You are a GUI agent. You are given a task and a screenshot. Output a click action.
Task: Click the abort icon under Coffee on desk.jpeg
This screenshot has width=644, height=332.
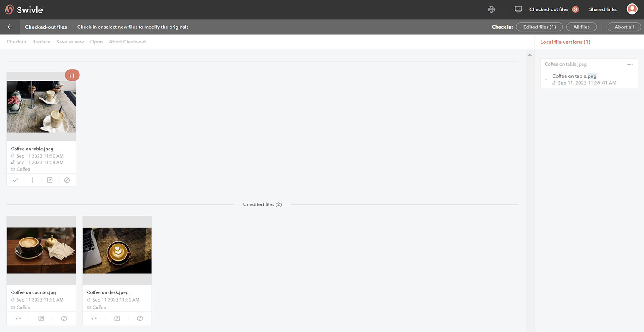point(140,318)
